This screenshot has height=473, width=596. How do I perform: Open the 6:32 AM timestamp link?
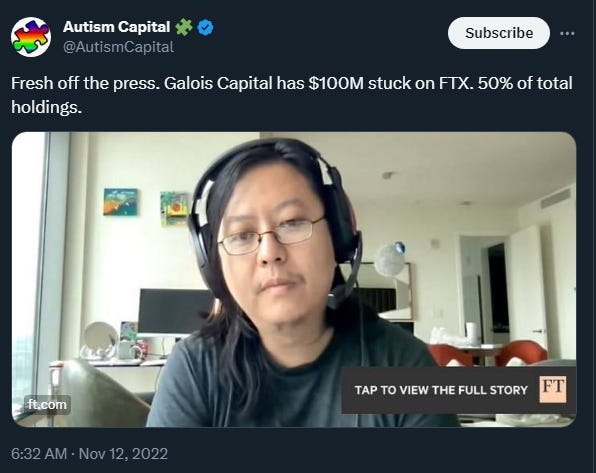point(39,454)
